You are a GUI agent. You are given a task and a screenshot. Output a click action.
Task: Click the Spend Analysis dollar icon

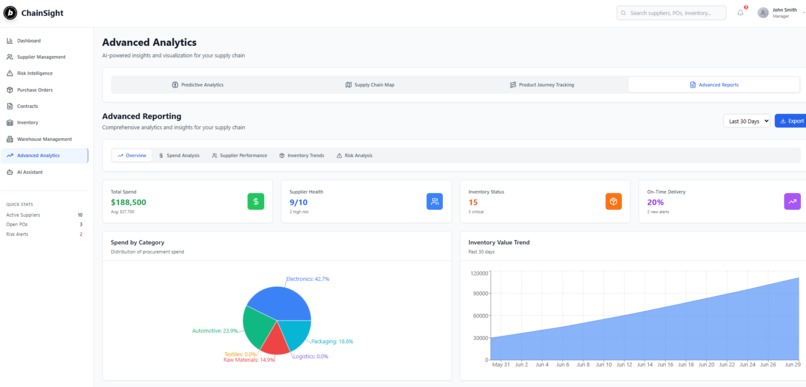[x=161, y=155]
